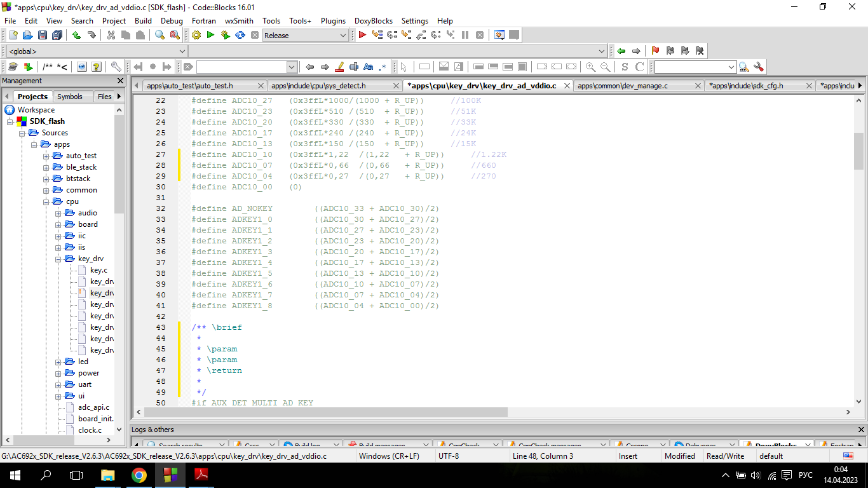Viewport: 868px width, 488px height.
Task: Close the auto_test.h editor tab
Action: 261,85
